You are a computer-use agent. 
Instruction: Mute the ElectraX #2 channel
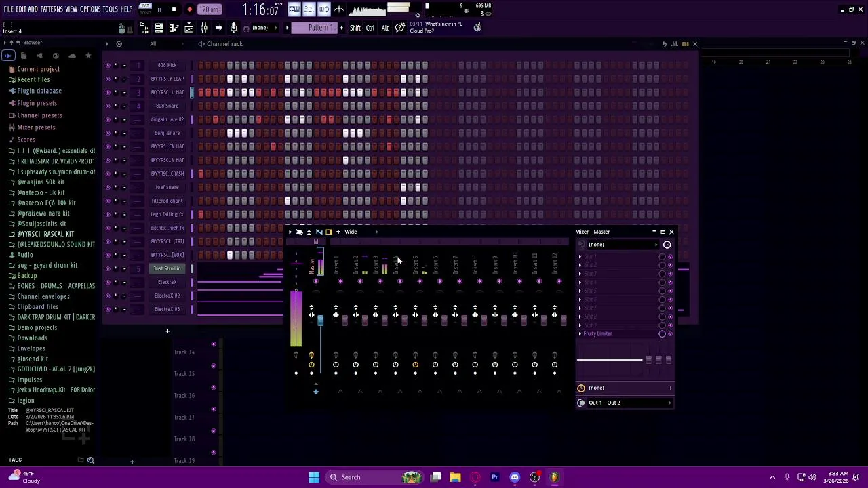(x=108, y=296)
